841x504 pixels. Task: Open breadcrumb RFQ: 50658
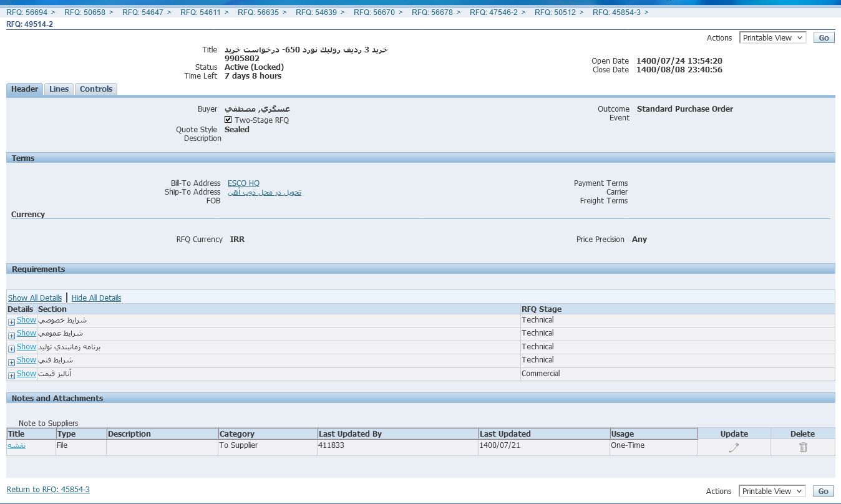pyautogui.click(x=85, y=12)
